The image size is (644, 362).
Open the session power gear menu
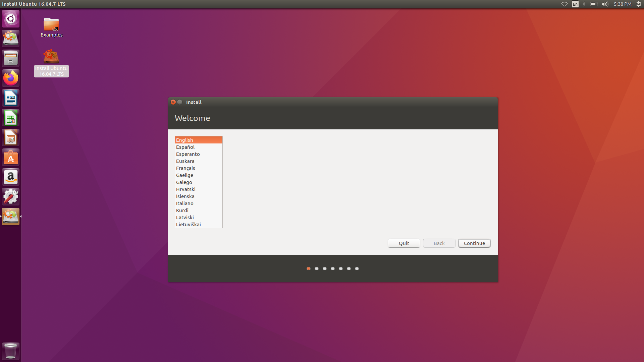[638, 4]
